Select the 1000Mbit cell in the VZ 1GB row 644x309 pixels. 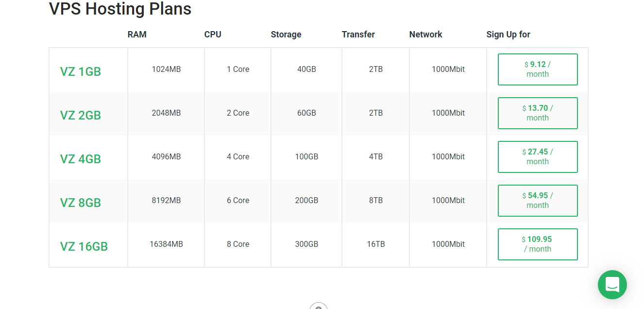click(x=447, y=69)
